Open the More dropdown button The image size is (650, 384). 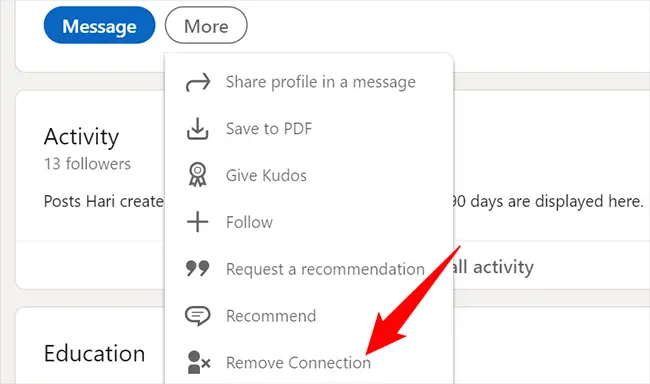(x=206, y=25)
